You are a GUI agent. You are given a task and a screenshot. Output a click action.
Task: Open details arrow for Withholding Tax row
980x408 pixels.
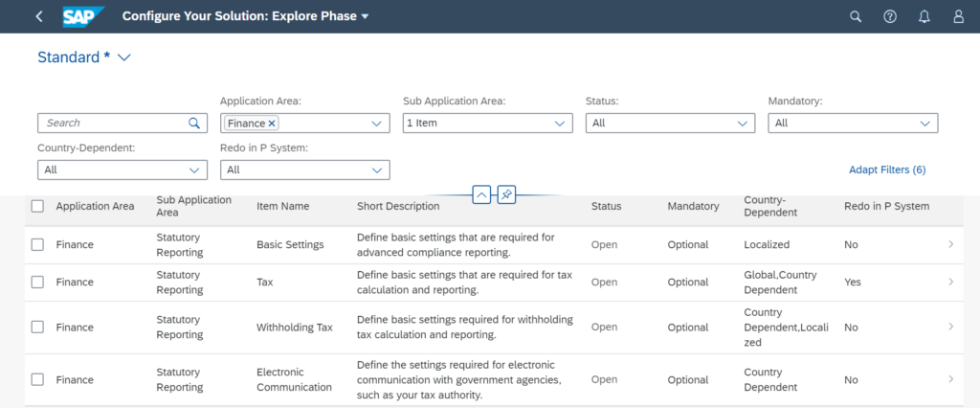coord(950,327)
